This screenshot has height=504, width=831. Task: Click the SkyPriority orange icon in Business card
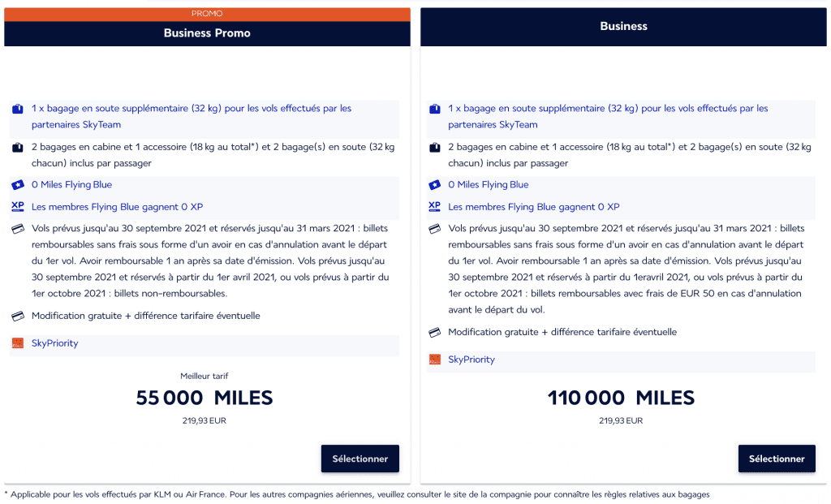tap(435, 360)
